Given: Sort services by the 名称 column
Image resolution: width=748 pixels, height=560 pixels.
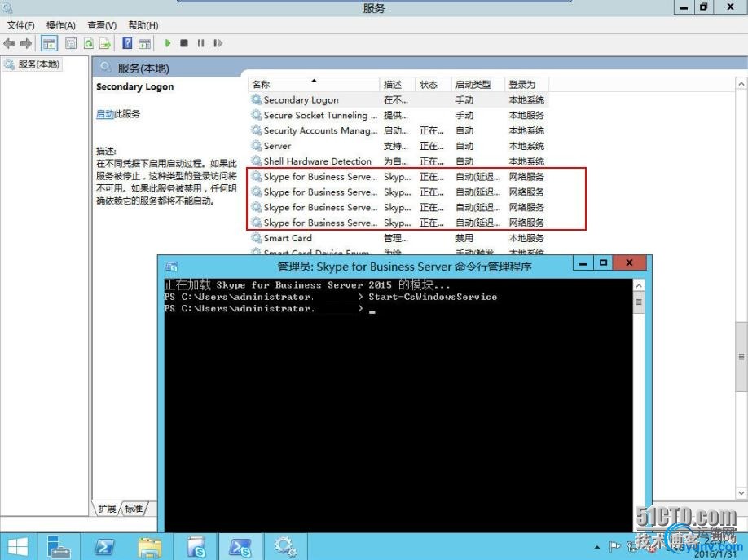Looking at the screenshot, I should 314,85.
